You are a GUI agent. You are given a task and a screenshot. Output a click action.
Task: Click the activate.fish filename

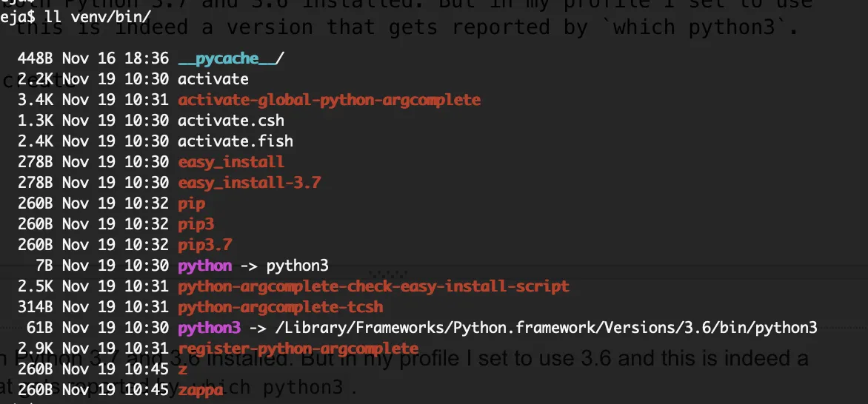[x=236, y=141]
